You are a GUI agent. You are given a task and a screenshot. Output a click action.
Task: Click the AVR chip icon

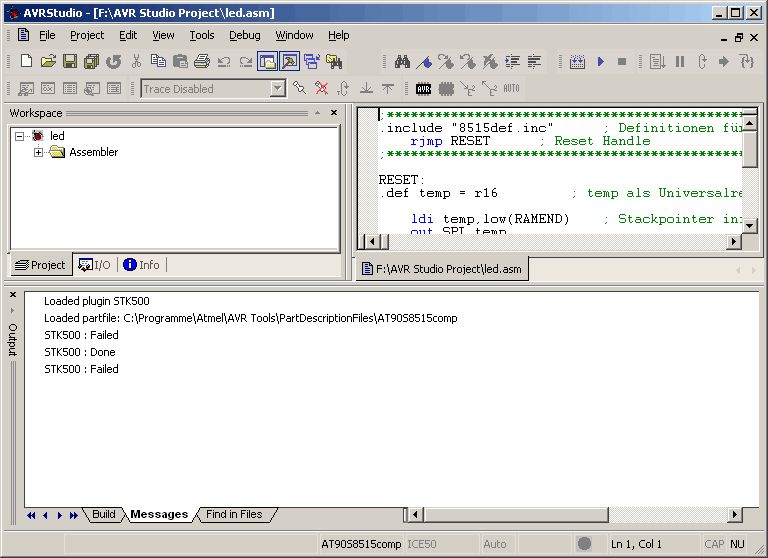tap(424, 89)
